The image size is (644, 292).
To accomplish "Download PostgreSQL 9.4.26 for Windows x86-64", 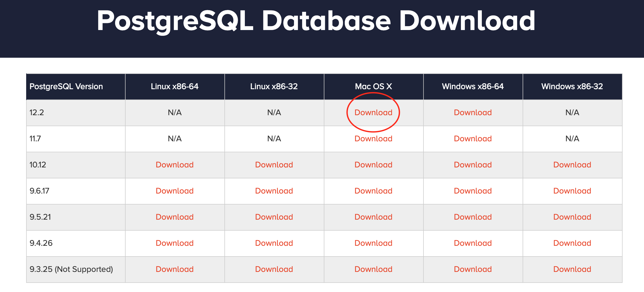I will [473, 243].
